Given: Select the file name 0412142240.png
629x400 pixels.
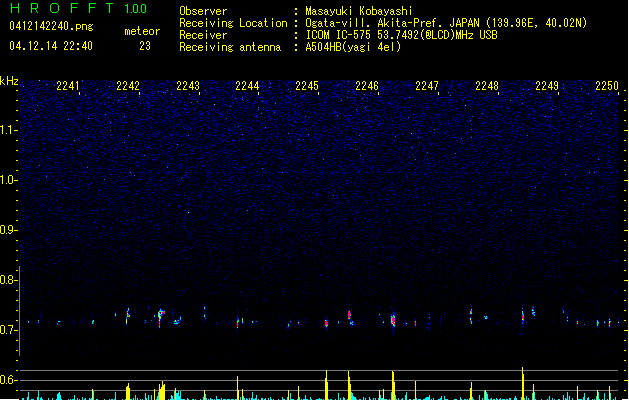Looking at the screenshot, I should pyautogui.click(x=51, y=26).
